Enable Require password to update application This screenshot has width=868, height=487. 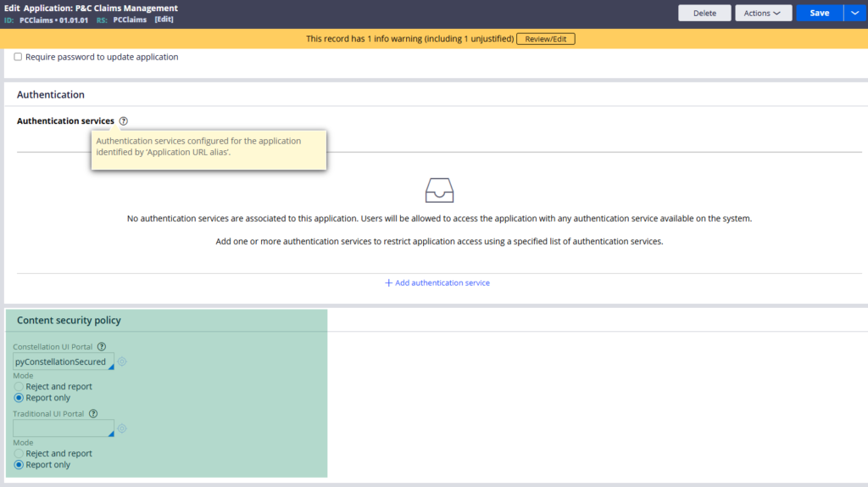click(x=19, y=57)
